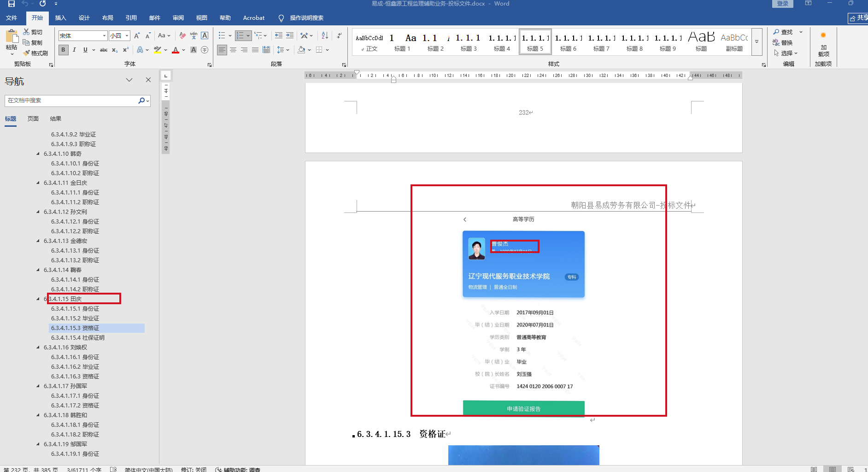Open the Replace (替换) dialog

[783, 42]
